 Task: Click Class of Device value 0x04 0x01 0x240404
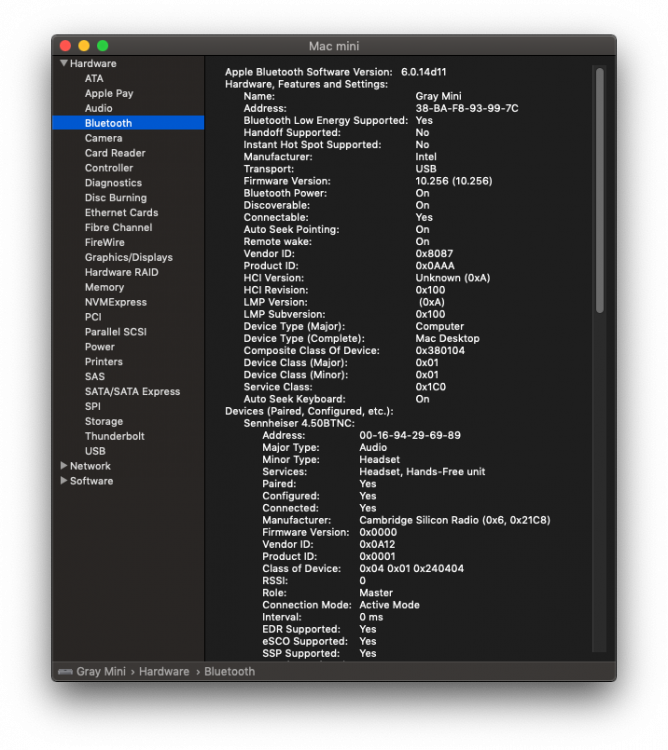(x=411, y=568)
